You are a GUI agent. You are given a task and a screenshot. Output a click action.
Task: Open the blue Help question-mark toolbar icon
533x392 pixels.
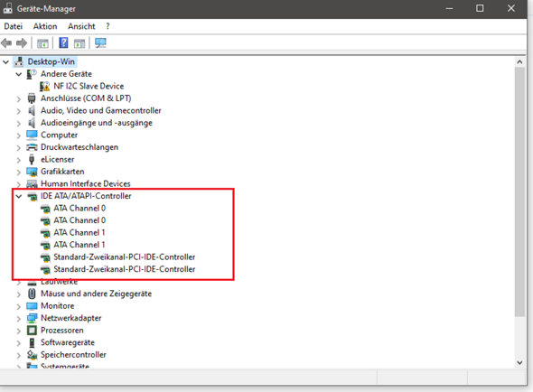coord(63,43)
